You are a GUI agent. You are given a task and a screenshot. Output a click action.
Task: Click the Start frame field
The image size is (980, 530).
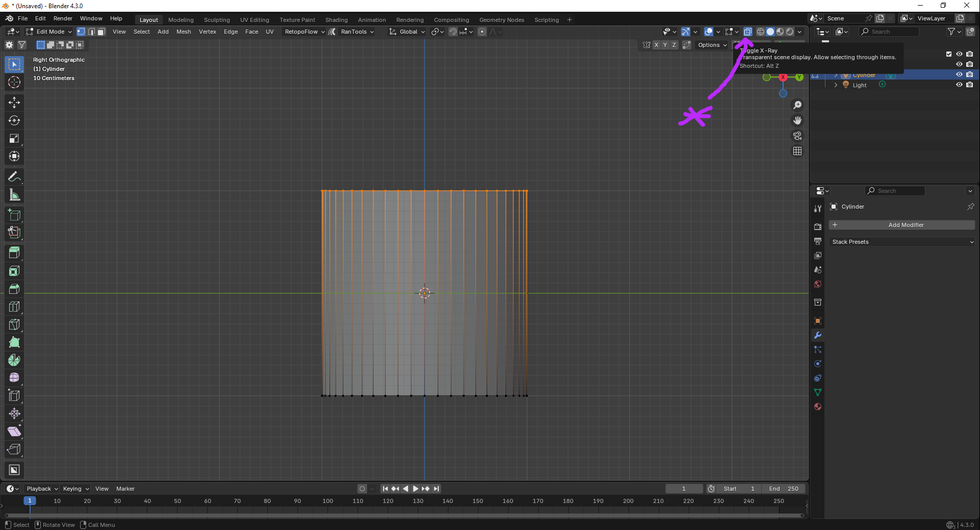tap(739, 489)
